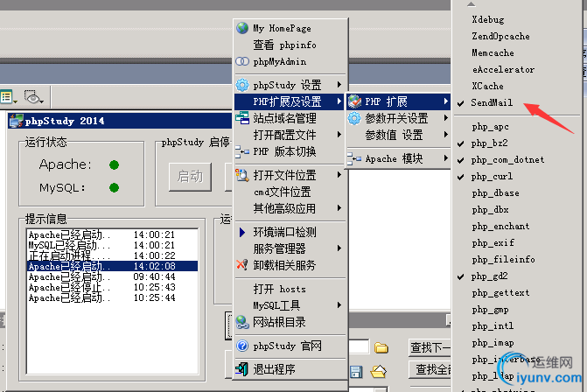Click the 环境端口检测 blue arrow icon
The image size is (587, 392).
[242, 232]
